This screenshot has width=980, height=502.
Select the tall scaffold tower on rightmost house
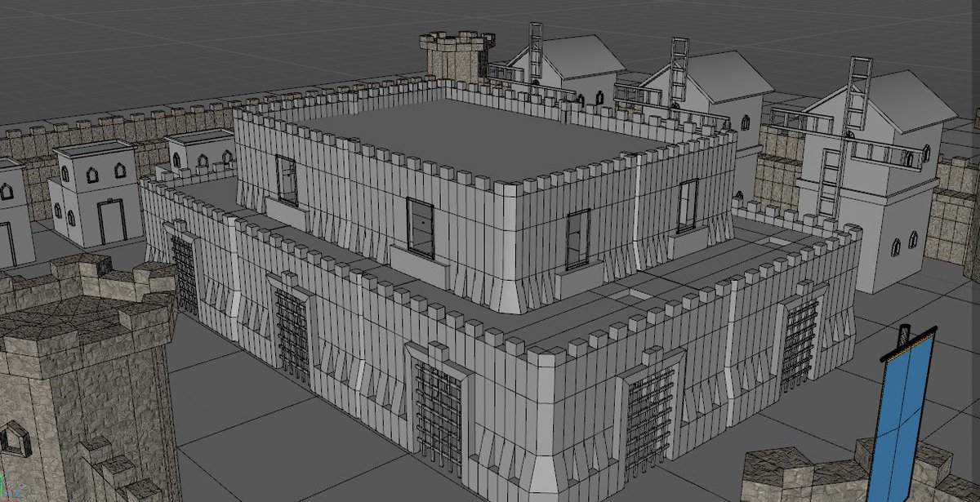pos(859,94)
